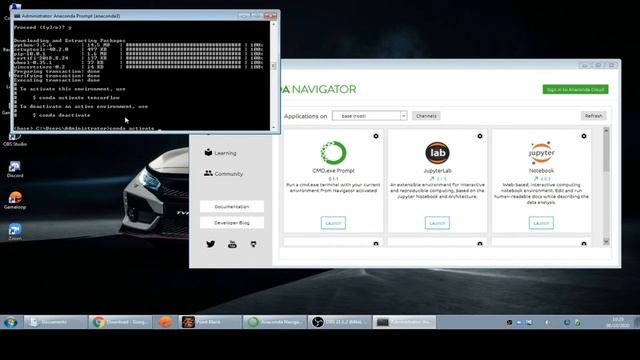The image size is (640, 360).
Task: Switch to the Documents taskbar item
Action: point(56,322)
